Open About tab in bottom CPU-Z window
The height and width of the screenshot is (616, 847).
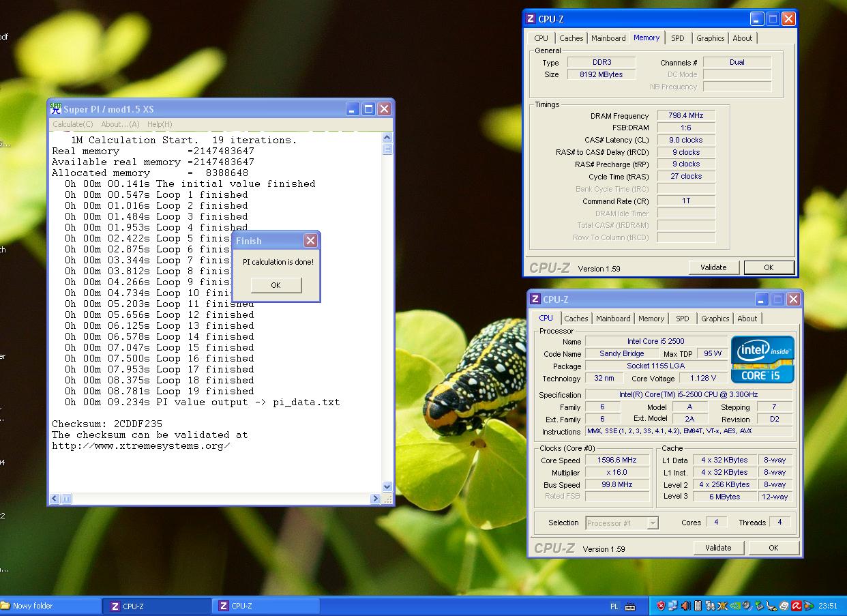click(747, 319)
